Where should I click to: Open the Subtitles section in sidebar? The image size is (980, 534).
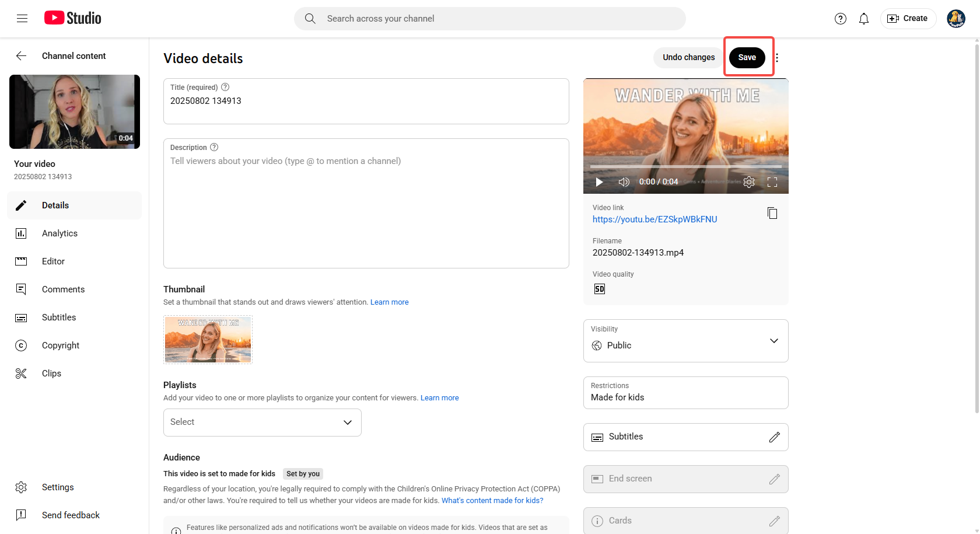(x=59, y=317)
